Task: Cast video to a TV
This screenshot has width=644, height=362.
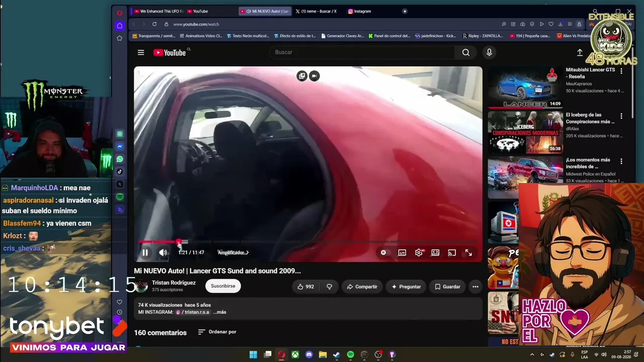Action: (x=452, y=252)
